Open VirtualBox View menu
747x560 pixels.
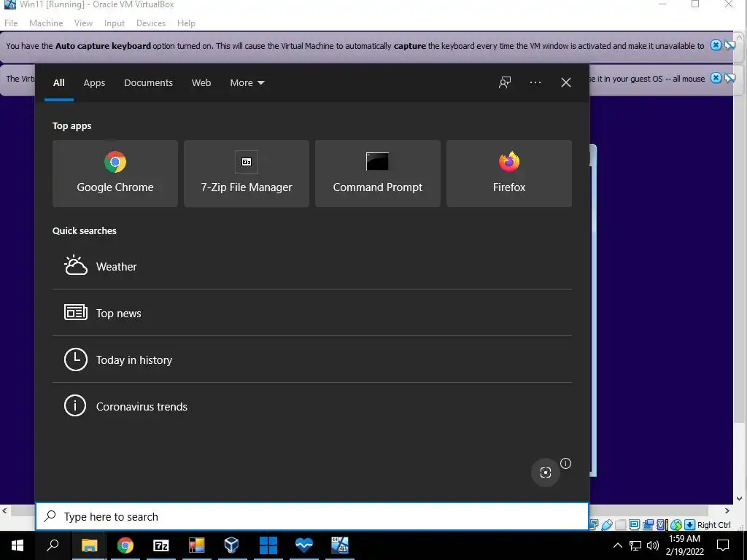(x=83, y=23)
